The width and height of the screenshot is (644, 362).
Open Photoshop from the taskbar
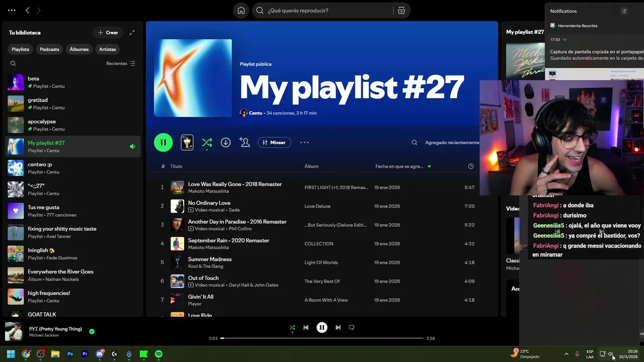[x=70, y=354]
